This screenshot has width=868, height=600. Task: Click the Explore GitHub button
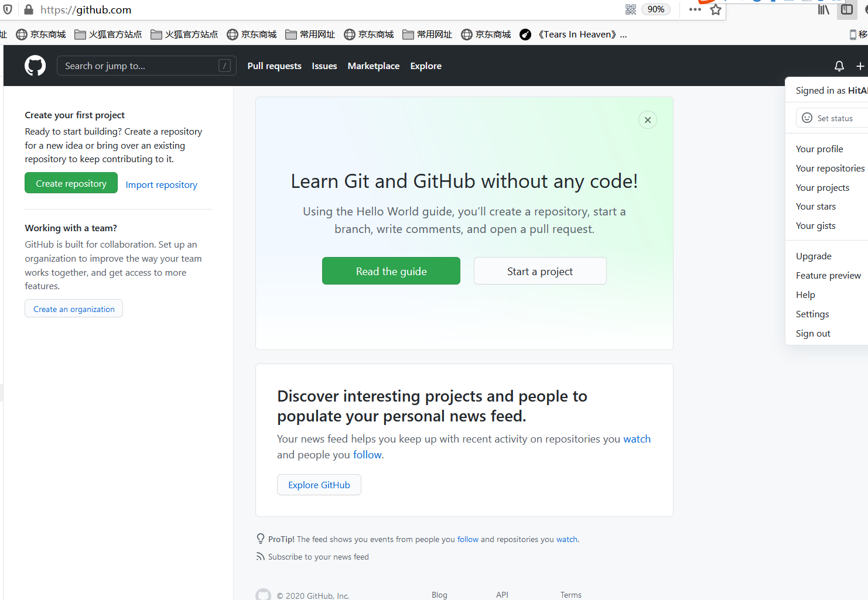pos(319,485)
